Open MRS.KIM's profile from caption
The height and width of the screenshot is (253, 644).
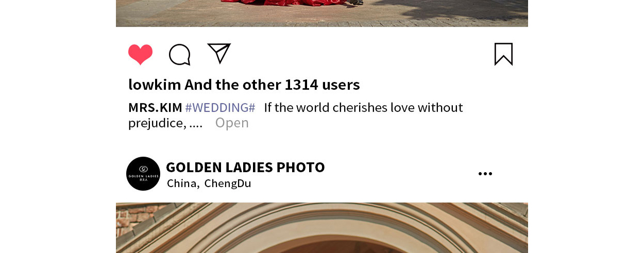point(155,108)
